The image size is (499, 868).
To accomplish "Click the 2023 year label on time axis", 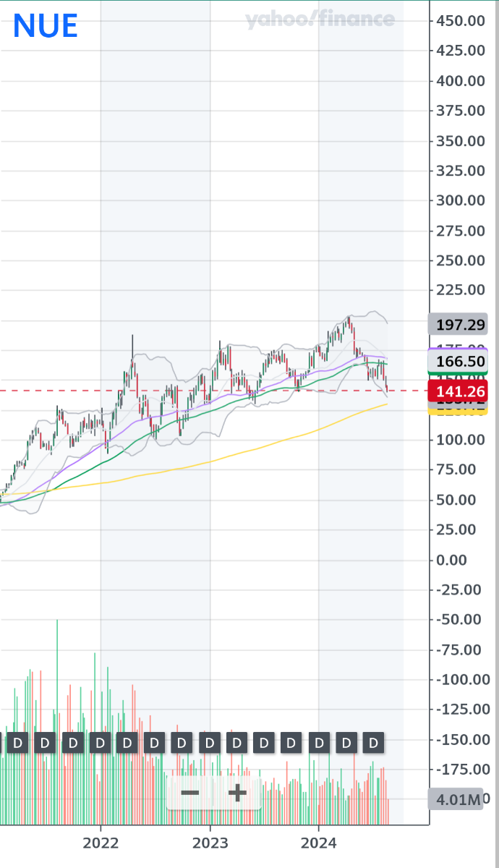I will point(210,843).
